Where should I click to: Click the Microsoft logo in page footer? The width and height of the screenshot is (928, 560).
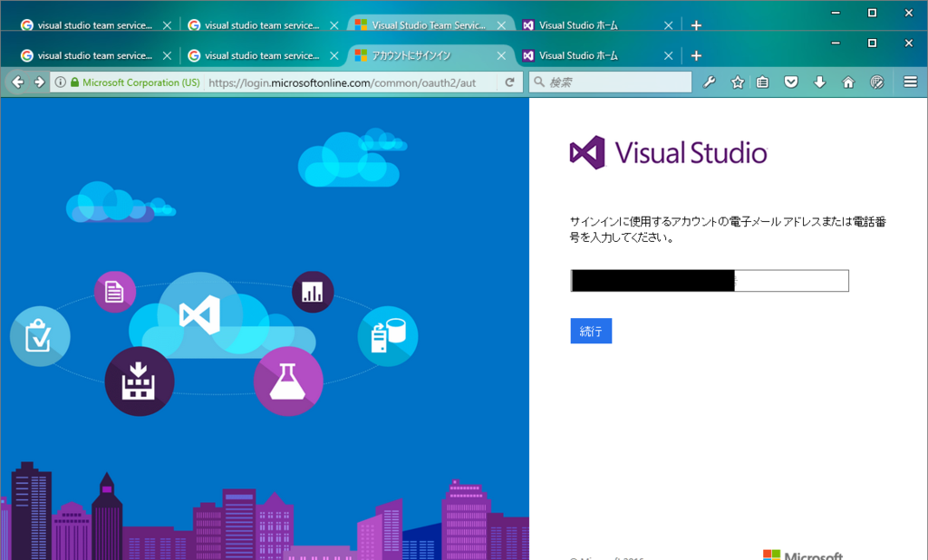tap(803, 555)
